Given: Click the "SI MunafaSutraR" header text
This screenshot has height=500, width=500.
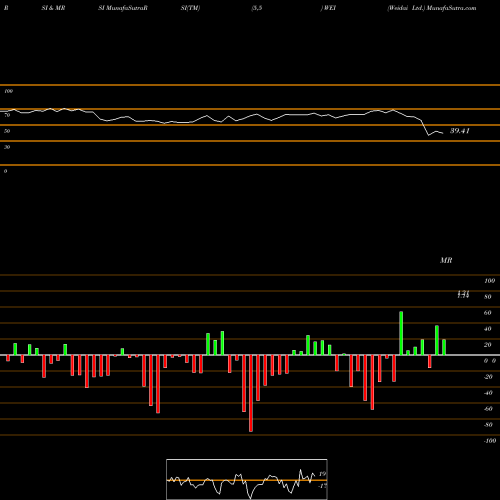Looking at the screenshot, I should 123,8.
